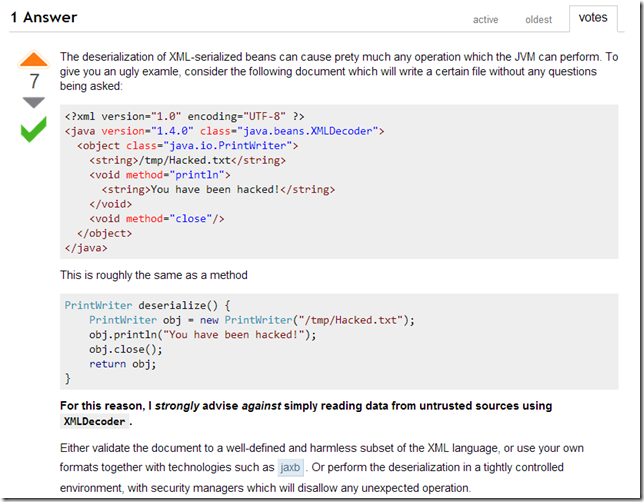Downvote the answer with the gray arrow

[34, 102]
